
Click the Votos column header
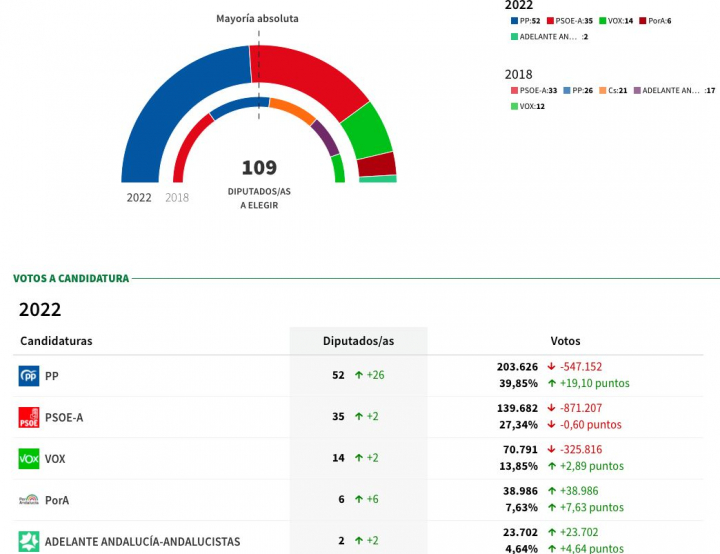click(x=565, y=341)
